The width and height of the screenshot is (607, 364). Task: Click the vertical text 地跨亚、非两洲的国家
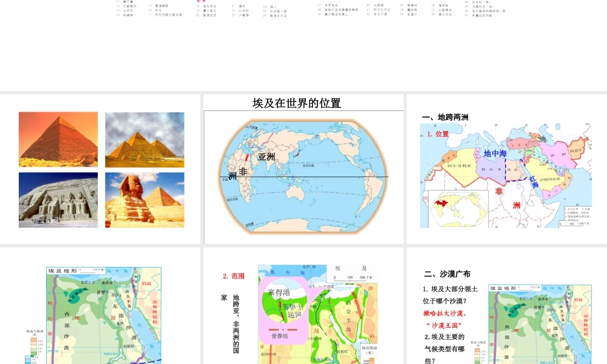[x=230, y=324]
